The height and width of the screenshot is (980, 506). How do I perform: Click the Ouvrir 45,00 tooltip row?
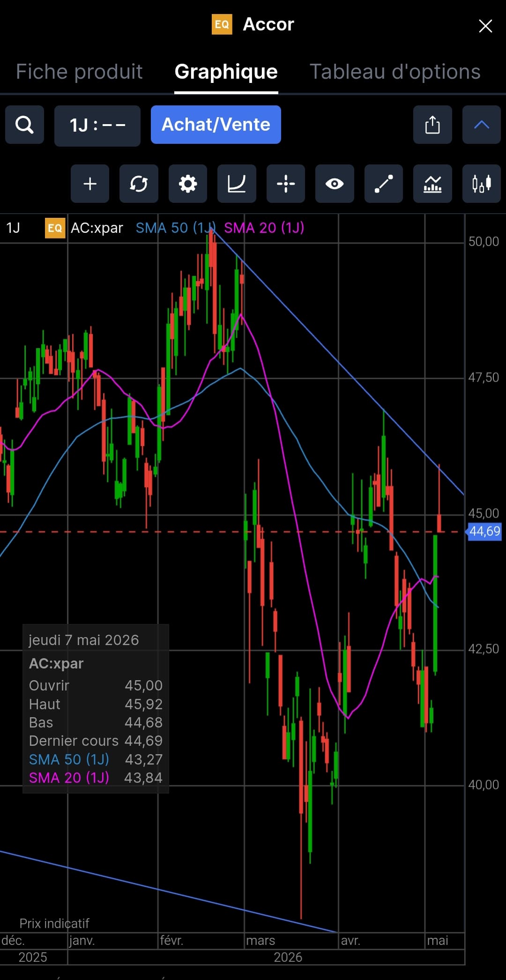(96, 686)
